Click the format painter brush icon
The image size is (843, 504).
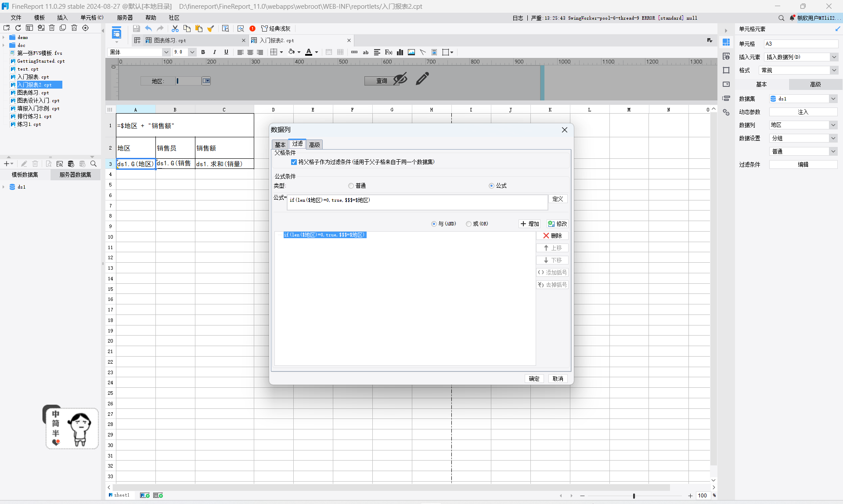(210, 29)
